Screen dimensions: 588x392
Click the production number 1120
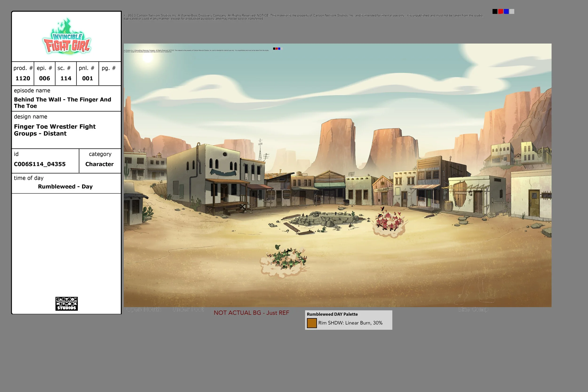tap(23, 79)
